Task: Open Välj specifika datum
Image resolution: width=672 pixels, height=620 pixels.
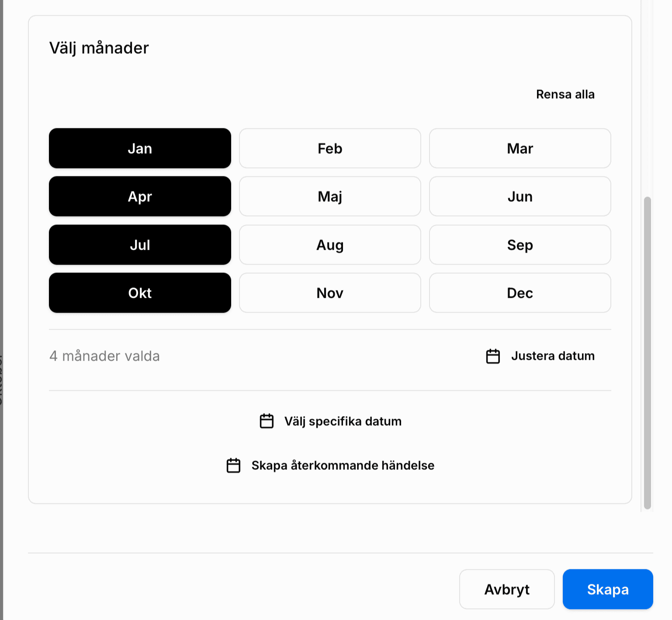Action: point(343,421)
